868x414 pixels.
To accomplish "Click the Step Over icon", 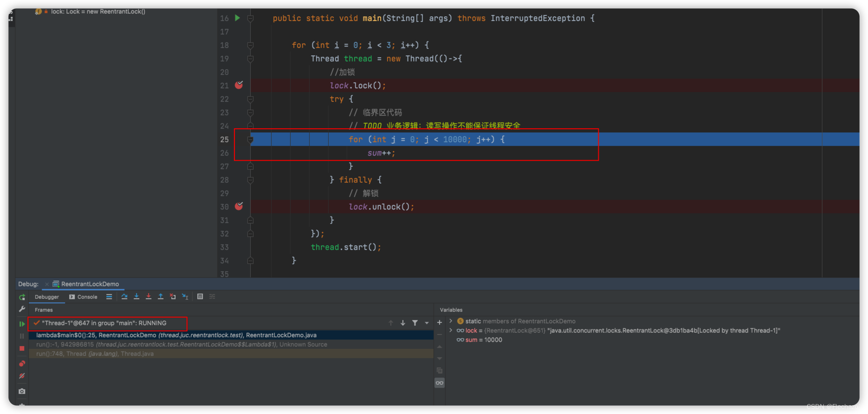I will pos(124,296).
